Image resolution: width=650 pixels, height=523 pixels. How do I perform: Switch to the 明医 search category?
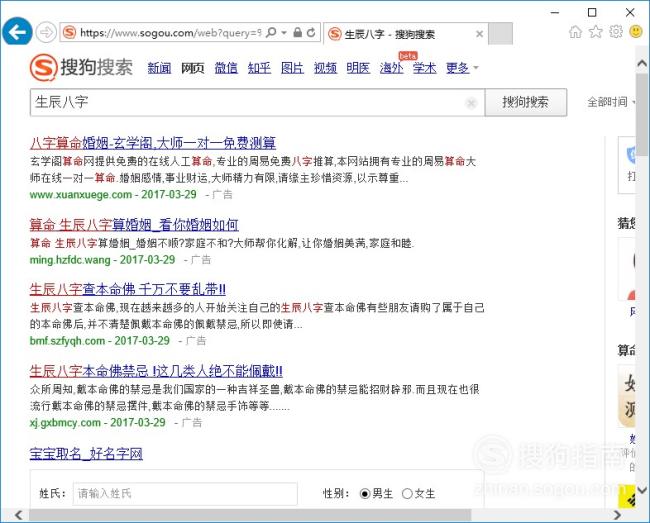tap(358, 68)
